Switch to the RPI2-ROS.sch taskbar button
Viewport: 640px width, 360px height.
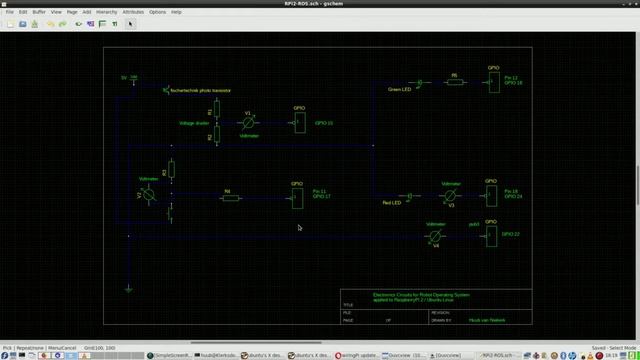click(498, 356)
